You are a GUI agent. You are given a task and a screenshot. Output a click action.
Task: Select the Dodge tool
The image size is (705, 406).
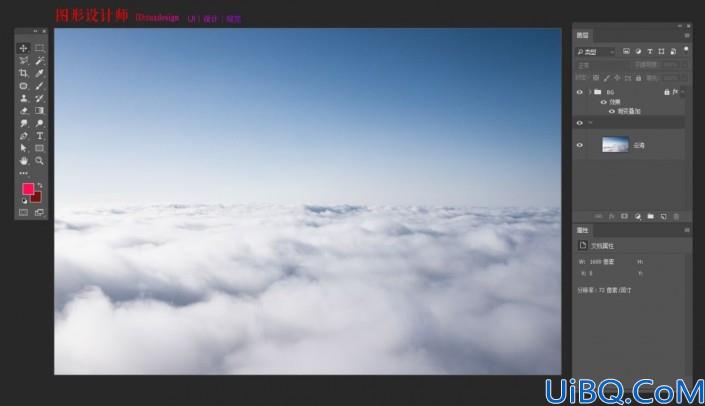pos(40,123)
